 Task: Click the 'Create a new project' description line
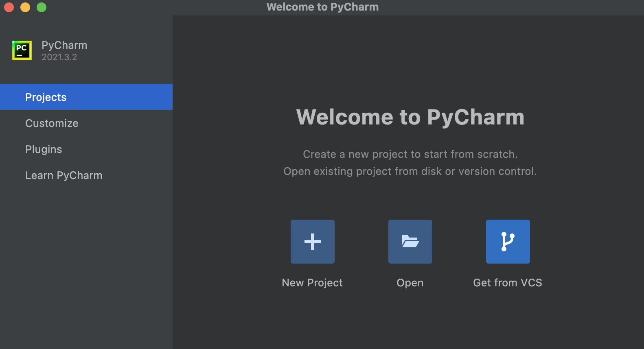tap(410, 154)
